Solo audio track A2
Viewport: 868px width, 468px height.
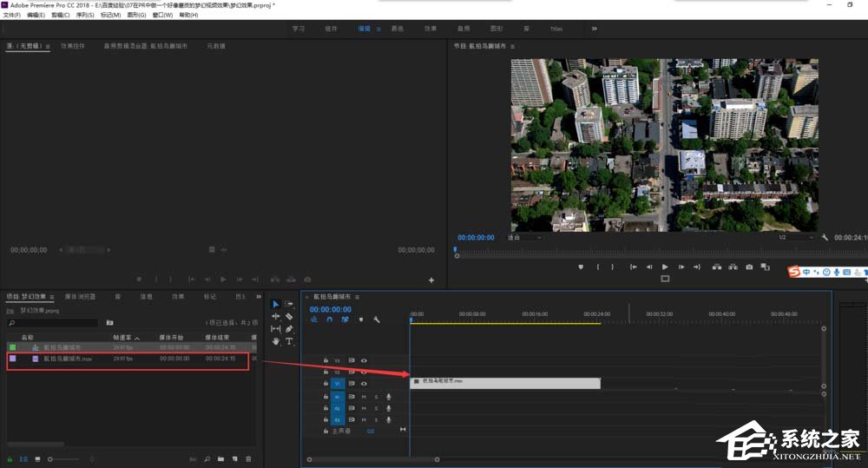point(376,408)
